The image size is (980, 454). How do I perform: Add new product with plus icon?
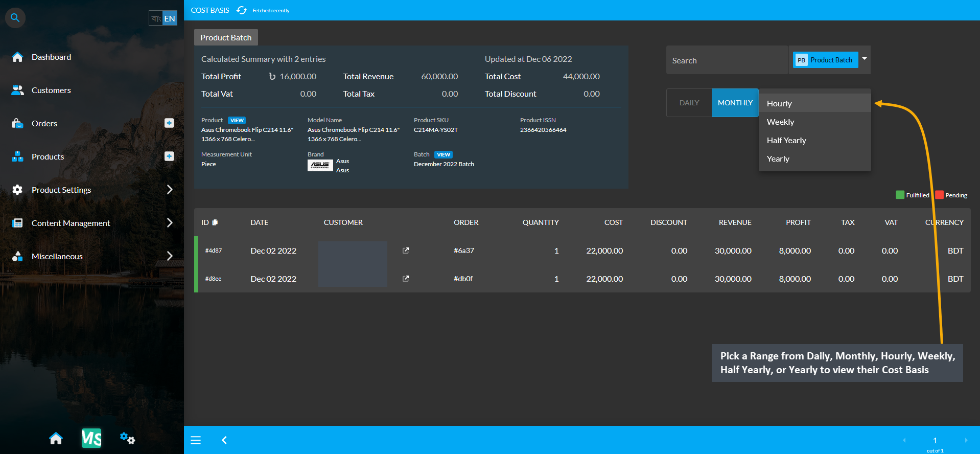point(169,156)
